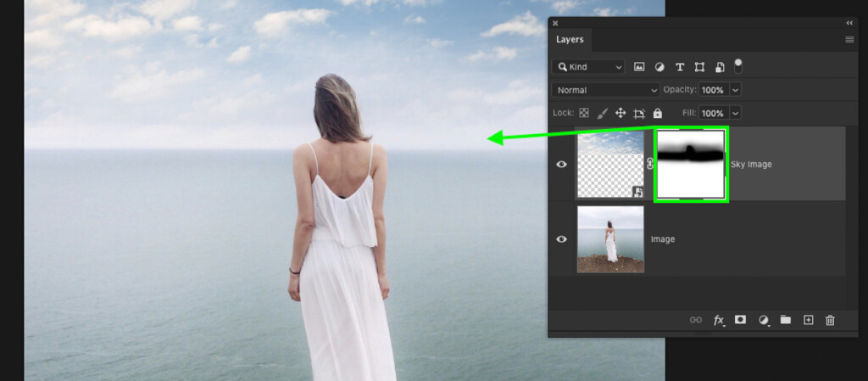Image resolution: width=868 pixels, height=381 pixels.
Task: Expand the Fill slider arrow
Action: pyautogui.click(x=735, y=113)
